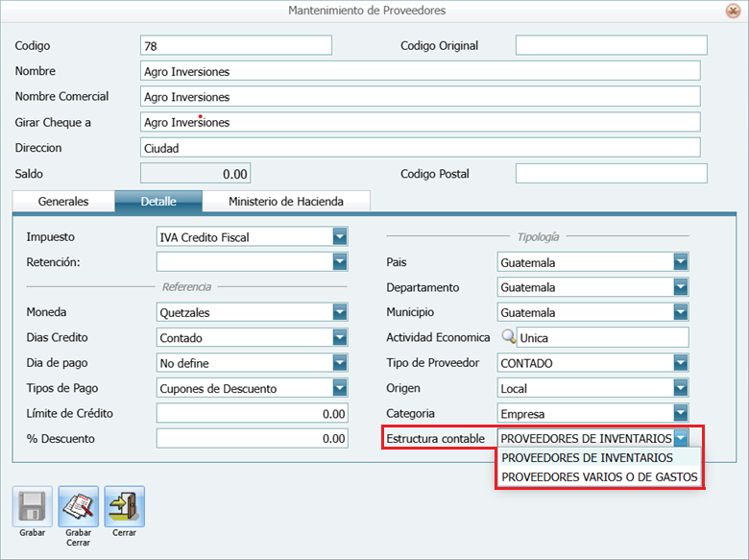
Task: Select the Detalle tab
Action: pos(158,201)
